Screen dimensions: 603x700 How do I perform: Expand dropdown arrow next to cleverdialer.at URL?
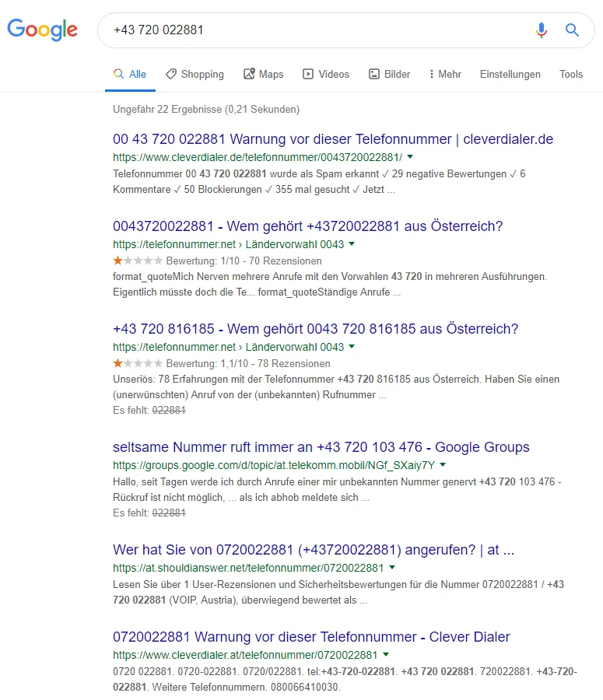click(x=386, y=654)
